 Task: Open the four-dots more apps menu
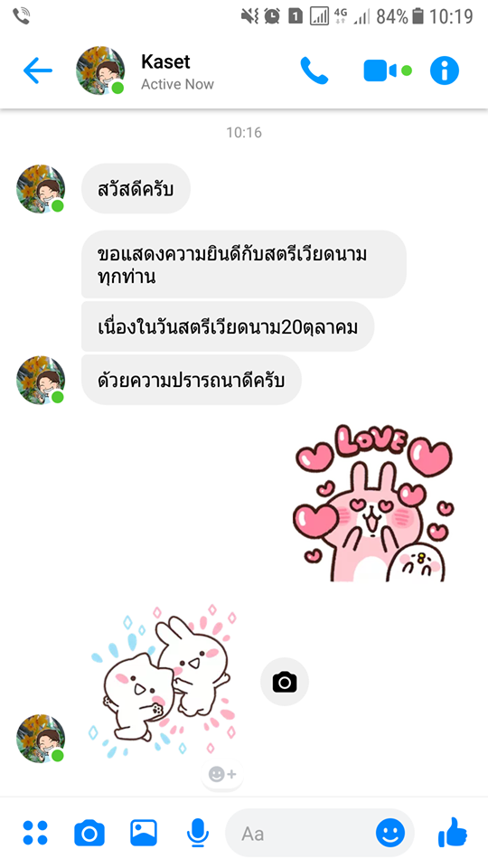click(35, 833)
